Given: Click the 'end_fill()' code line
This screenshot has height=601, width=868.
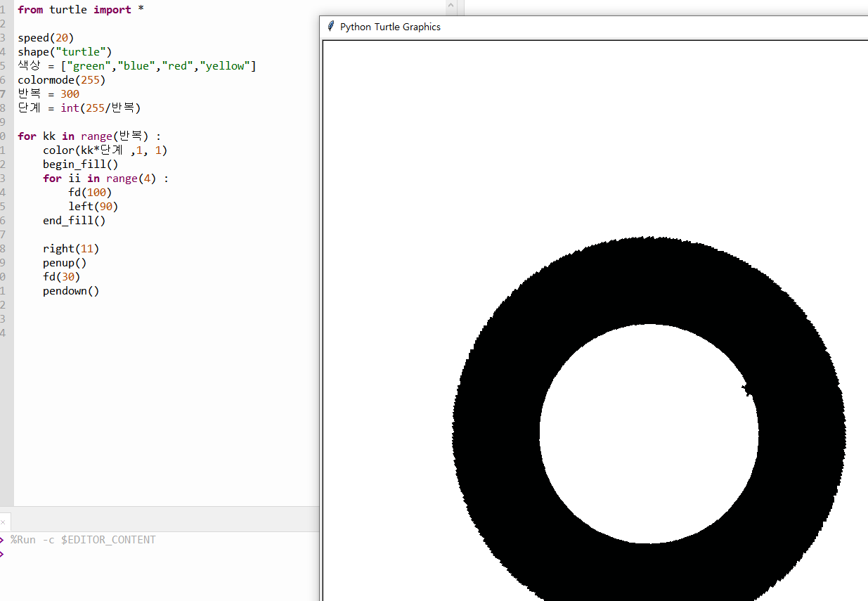Looking at the screenshot, I should coord(74,221).
